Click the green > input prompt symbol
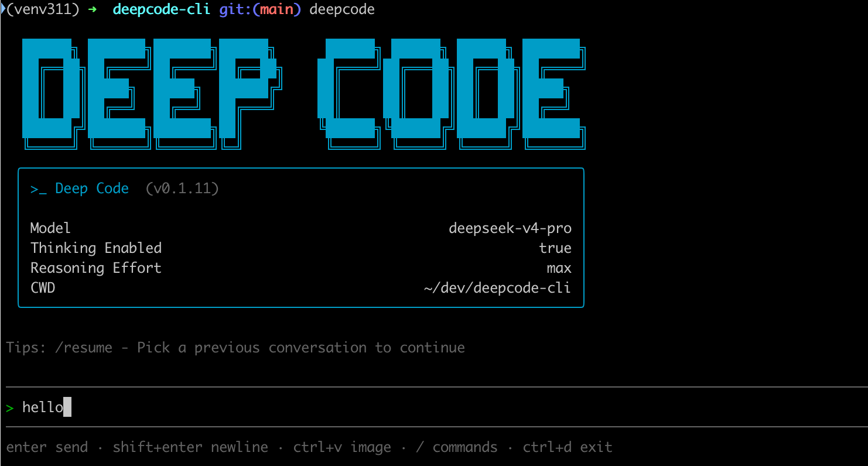The width and height of the screenshot is (868, 466). 9,407
